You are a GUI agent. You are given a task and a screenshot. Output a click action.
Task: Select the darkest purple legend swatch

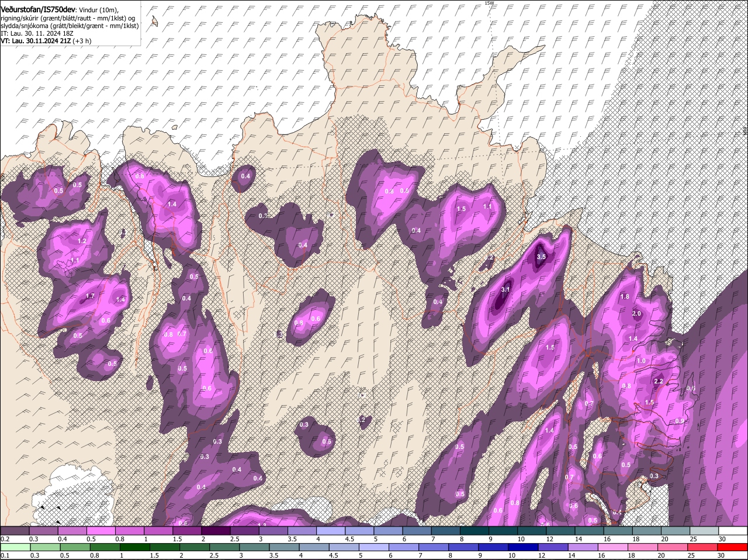click(x=216, y=531)
